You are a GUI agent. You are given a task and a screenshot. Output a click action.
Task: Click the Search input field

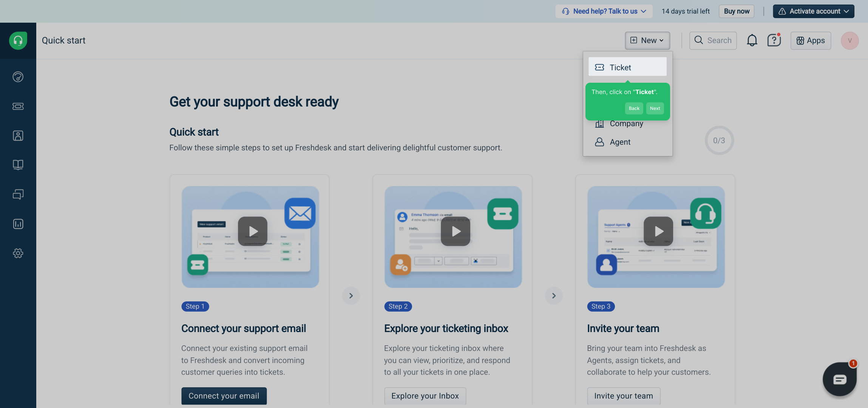coord(713,40)
